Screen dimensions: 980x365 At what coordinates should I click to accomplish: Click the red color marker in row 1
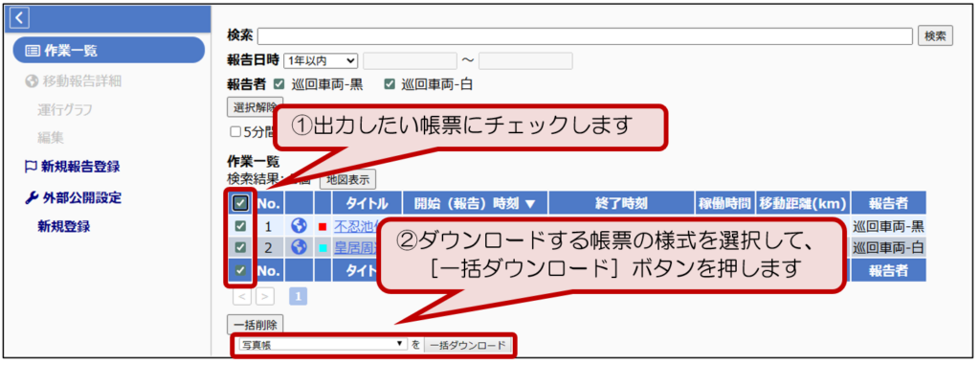point(323,227)
